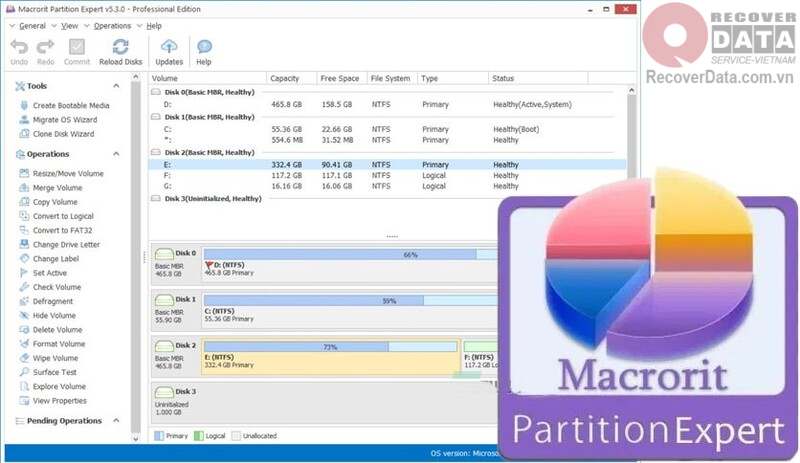800x463 pixels.
Task: Click sidebar scrollbar up arrow
Action: coord(136,77)
